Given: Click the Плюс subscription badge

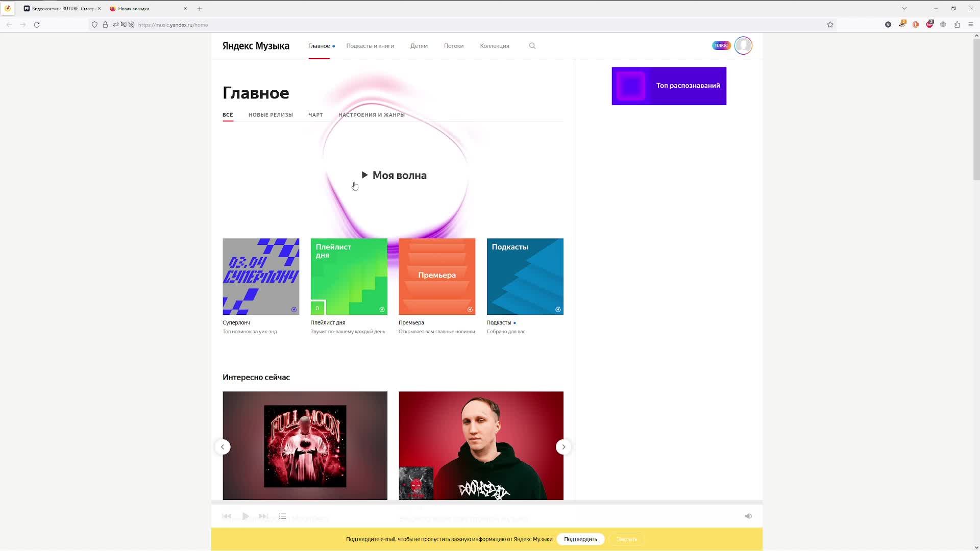Looking at the screenshot, I should (x=721, y=45).
